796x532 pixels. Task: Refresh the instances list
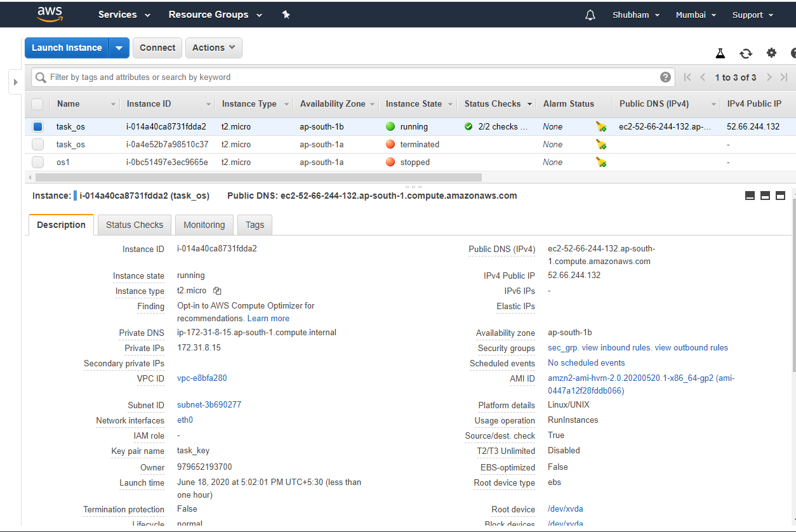click(745, 53)
